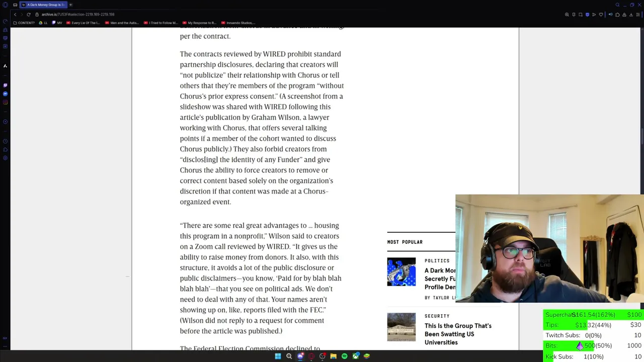The image size is (644, 362).
Task: Open a new tab with the plus button
Action: (70, 5)
